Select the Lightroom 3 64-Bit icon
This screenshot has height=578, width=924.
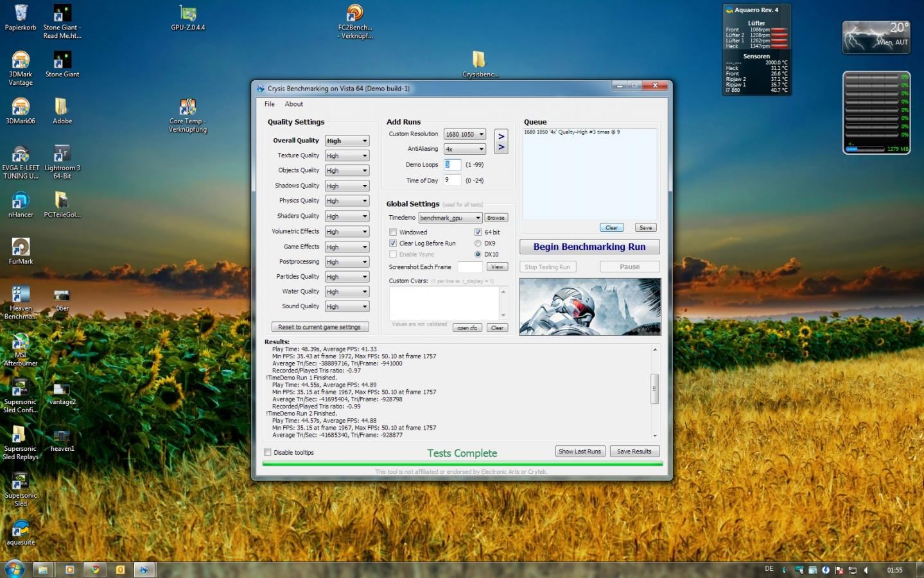point(62,162)
